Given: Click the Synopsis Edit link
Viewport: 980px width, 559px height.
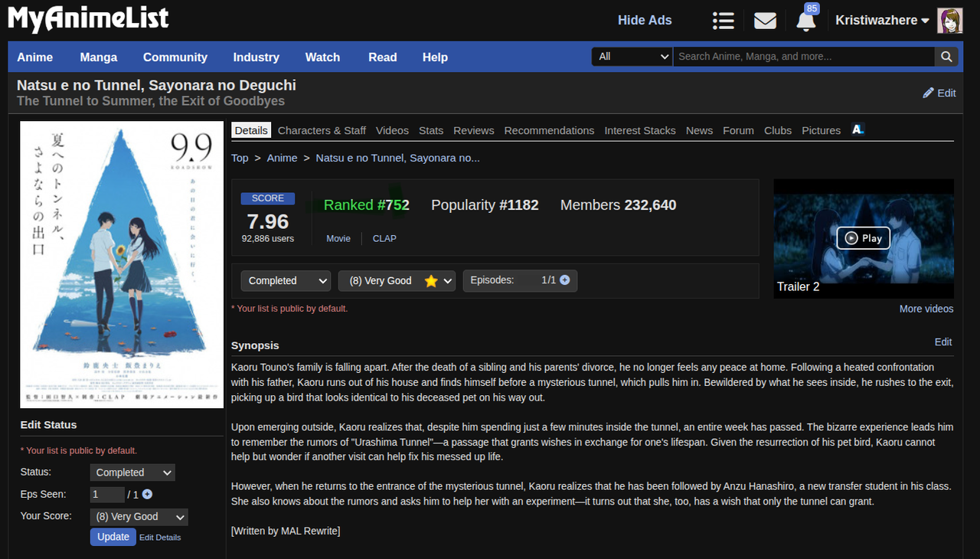Looking at the screenshot, I should point(943,342).
